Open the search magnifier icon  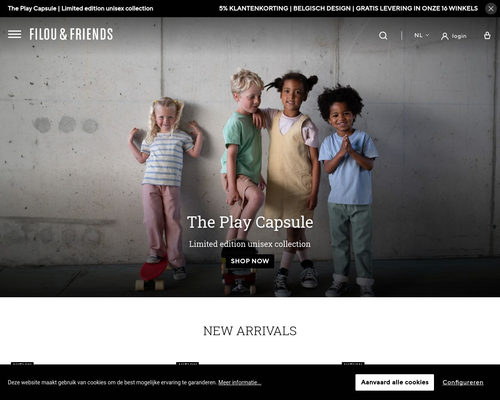click(383, 35)
